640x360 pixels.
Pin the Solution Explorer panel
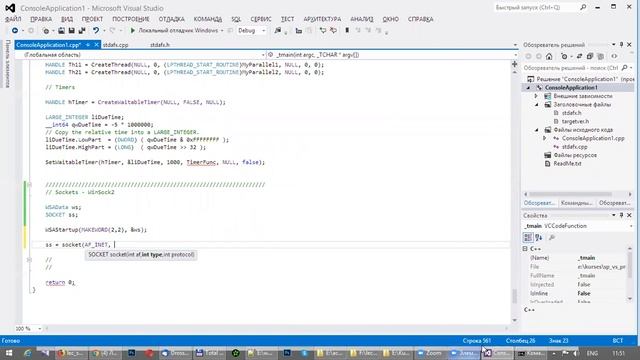click(621, 44)
